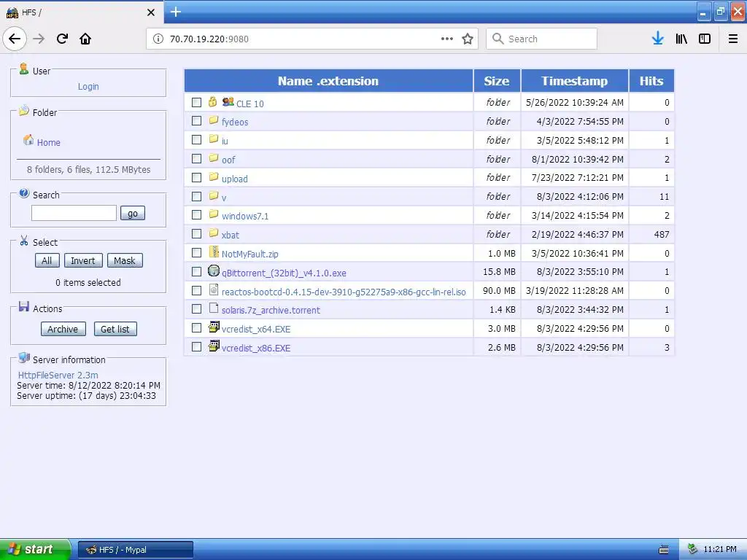Sort by Timestamp column header
Screen dimensions: 747x560
(x=575, y=81)
